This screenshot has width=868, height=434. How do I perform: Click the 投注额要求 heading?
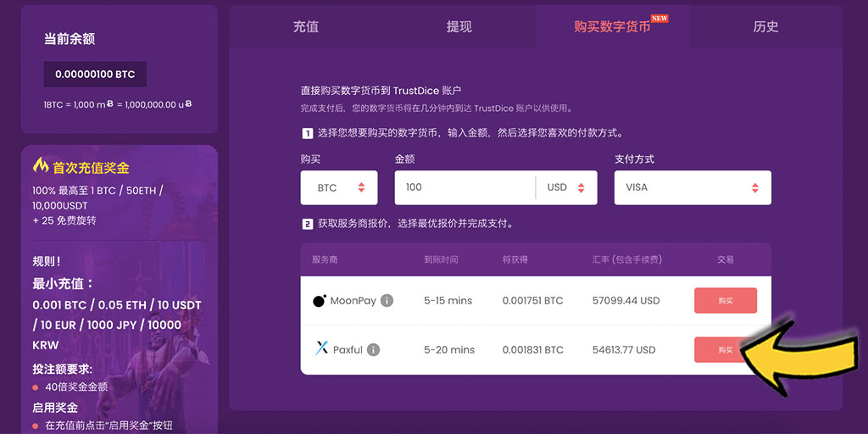coord(62,370)
